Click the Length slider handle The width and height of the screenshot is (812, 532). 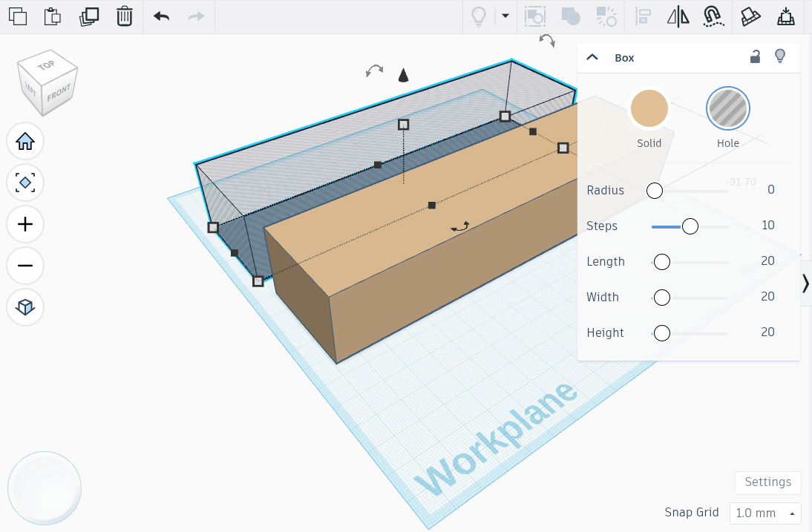pos(662,262)
